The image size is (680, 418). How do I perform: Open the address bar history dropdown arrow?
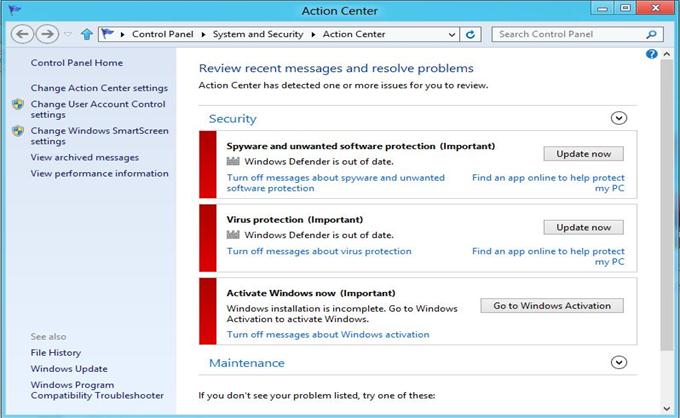[x=452, y=34]
